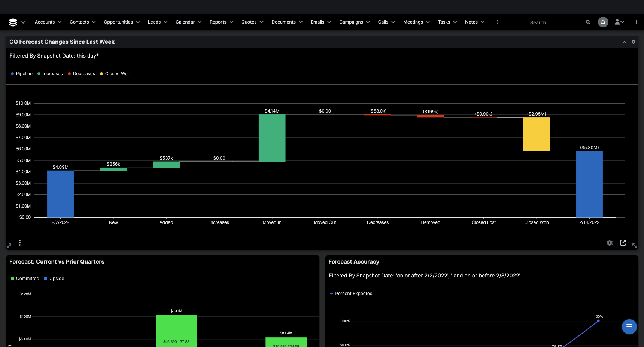This screenshot has width=644, height=347.
Task: Go to the Calendar module
Action: [185, 22]
